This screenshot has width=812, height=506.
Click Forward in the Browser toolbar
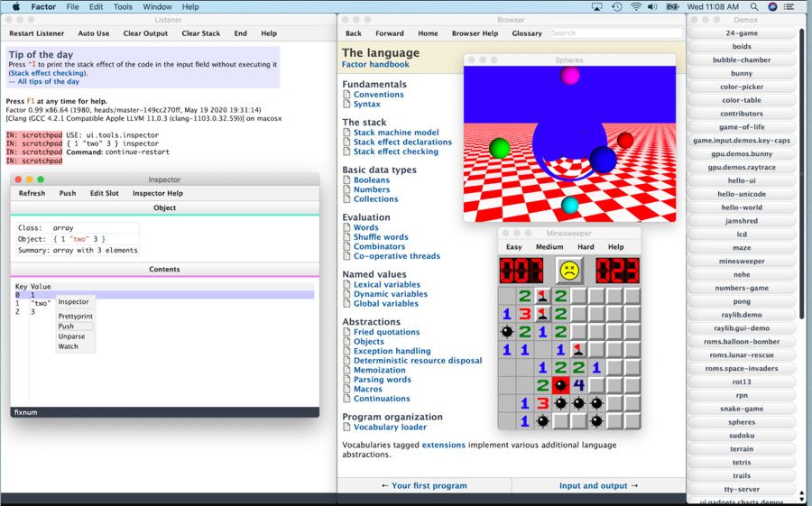click(x=390, y=33)
